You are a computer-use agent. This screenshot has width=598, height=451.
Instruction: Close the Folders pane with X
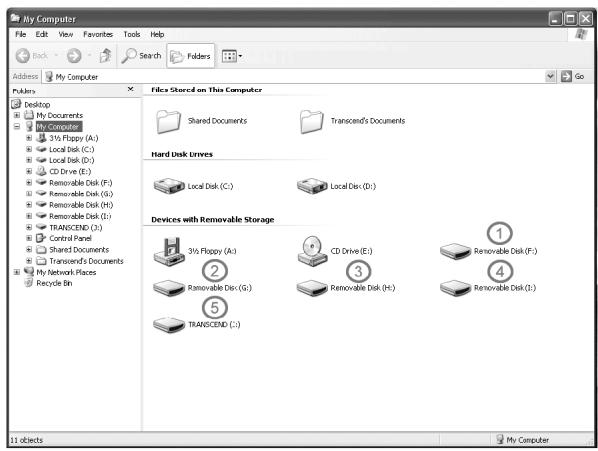pyautogui.click(x=130, y=89)
